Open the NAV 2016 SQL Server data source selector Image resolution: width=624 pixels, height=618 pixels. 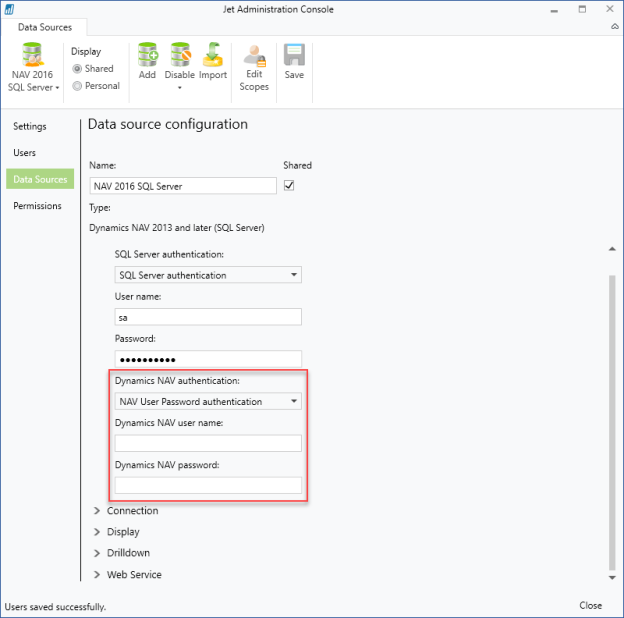pyautogui.click(x=33, y=67)
